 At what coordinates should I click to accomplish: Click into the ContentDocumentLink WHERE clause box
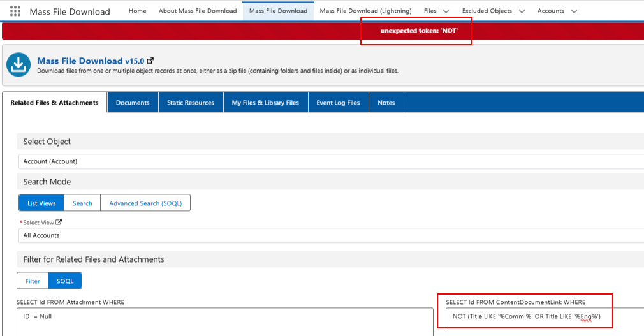545,323
